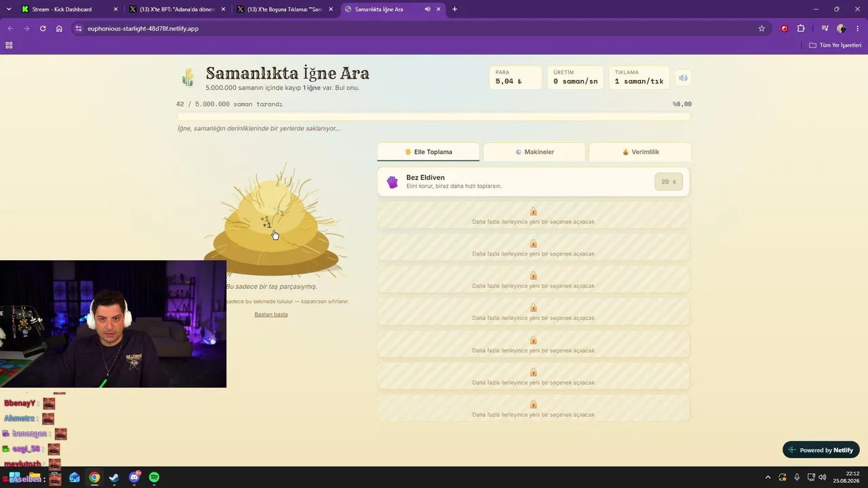Switch to the Makineler tab

point(534,152)
